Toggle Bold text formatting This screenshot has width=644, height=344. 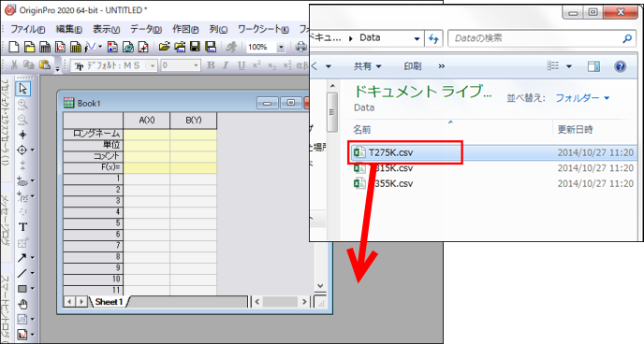[x=211, y=65]
